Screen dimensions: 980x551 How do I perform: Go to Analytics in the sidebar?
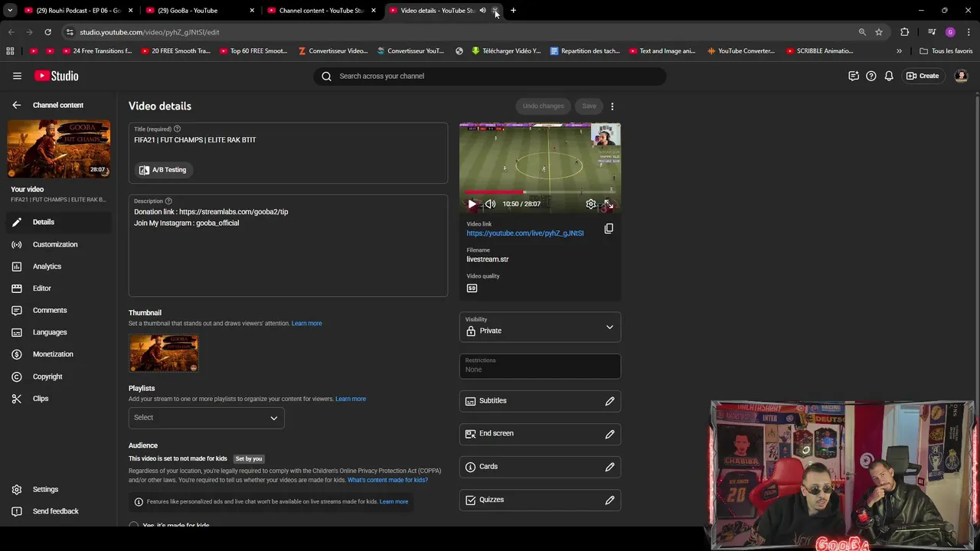click(59, 266)
